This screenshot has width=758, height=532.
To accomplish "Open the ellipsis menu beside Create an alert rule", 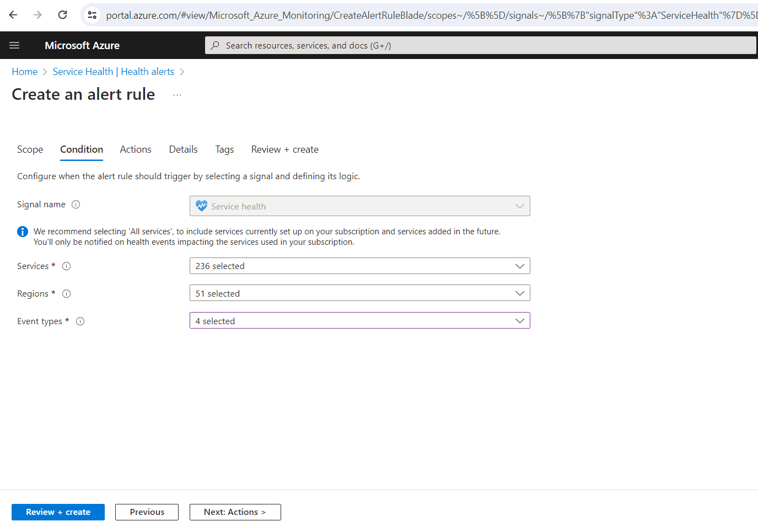I will point(177,95).
